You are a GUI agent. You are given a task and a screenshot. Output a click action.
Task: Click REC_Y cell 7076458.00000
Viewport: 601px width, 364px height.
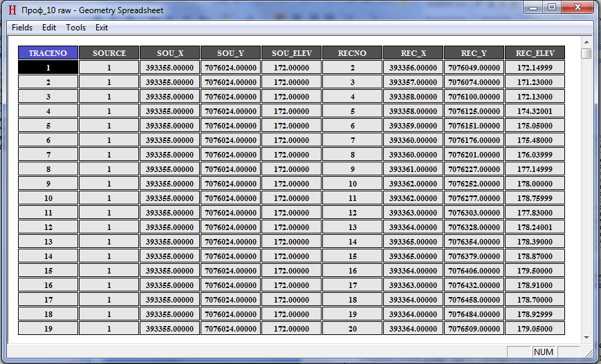pyautogui.click(x=474, y=300)
